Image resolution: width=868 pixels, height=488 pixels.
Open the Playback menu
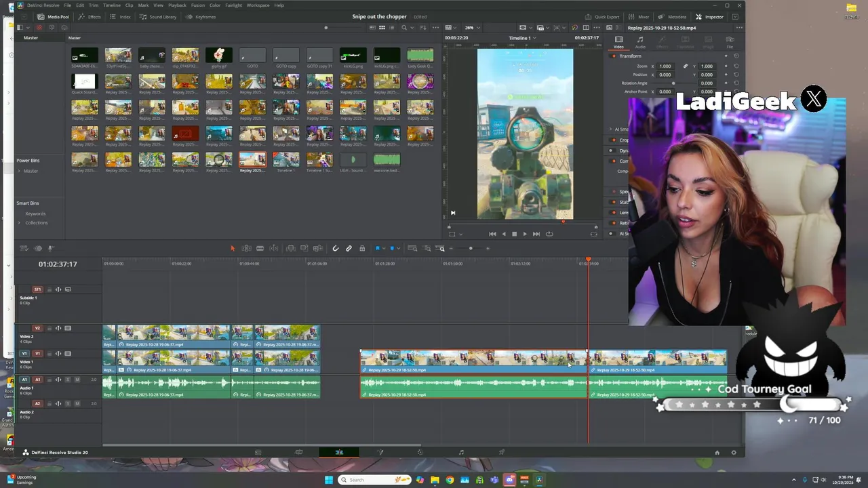(177, 5)
